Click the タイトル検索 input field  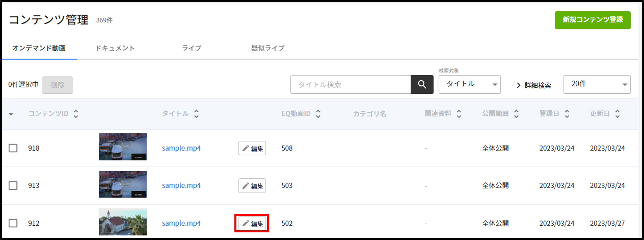tap(350, 85)
